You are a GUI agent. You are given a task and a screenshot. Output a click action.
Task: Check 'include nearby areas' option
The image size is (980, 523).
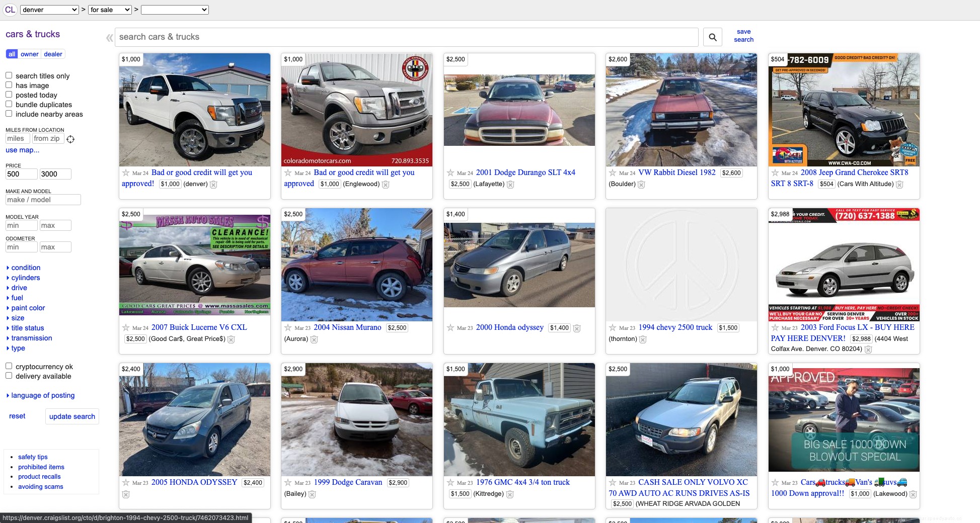(x=9, y=114)
